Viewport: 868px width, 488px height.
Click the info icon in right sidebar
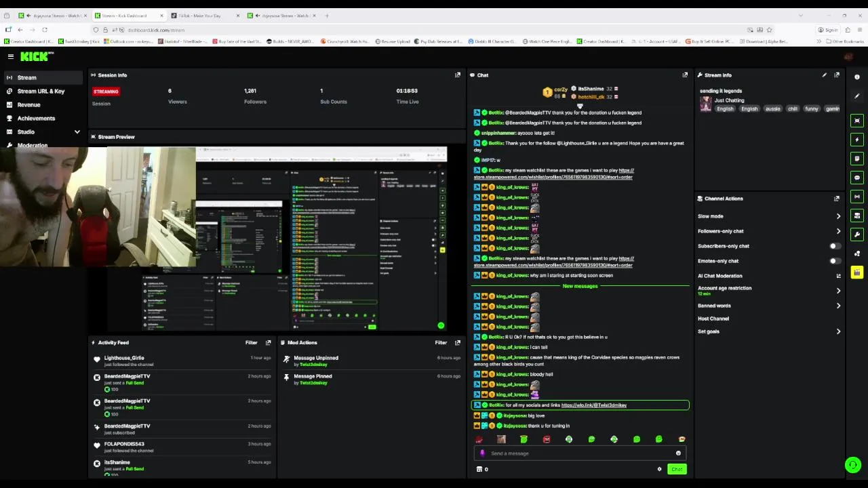pos(857,77)
